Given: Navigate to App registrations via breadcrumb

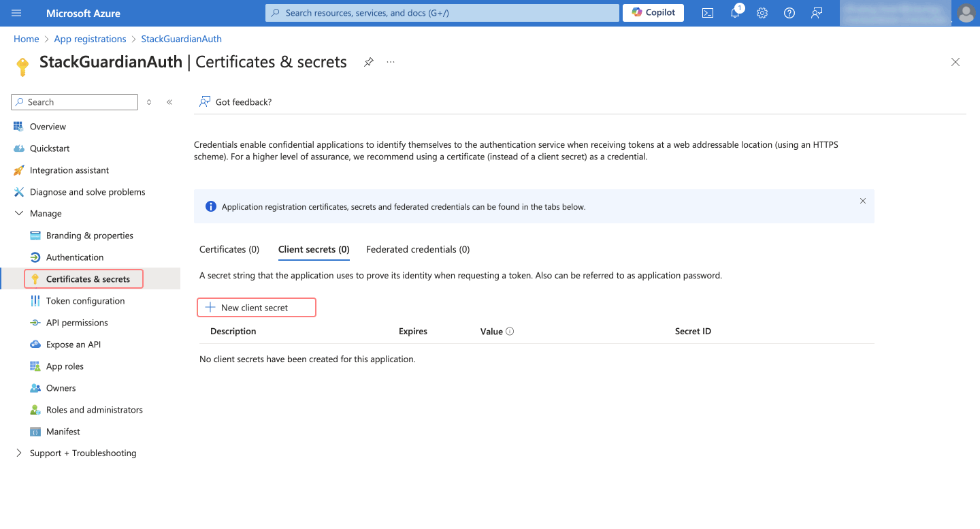Looking at the screenshot, I should point(90,39).
